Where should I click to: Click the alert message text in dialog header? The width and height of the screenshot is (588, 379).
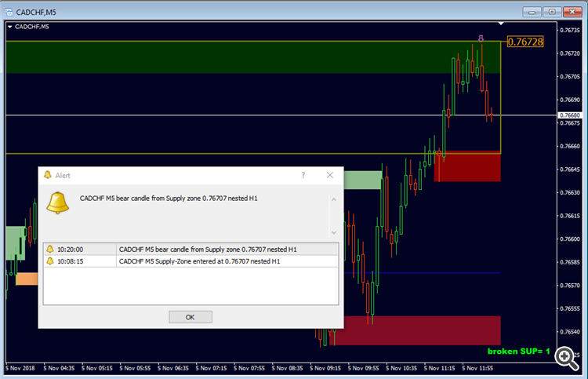(x=169, y=198)
